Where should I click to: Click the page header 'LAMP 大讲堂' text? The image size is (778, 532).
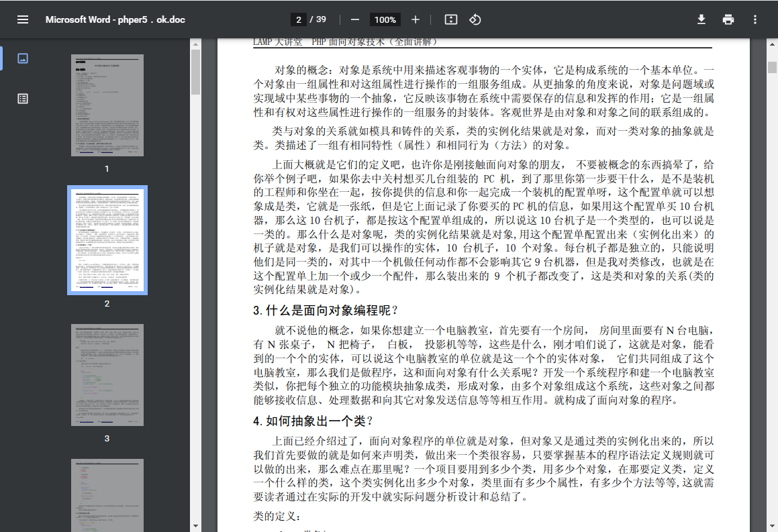[x=277, y=42]
